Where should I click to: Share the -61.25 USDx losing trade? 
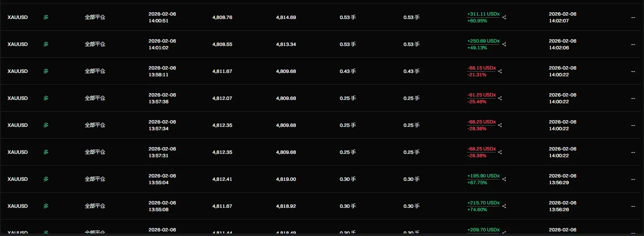tap(500, 98)
